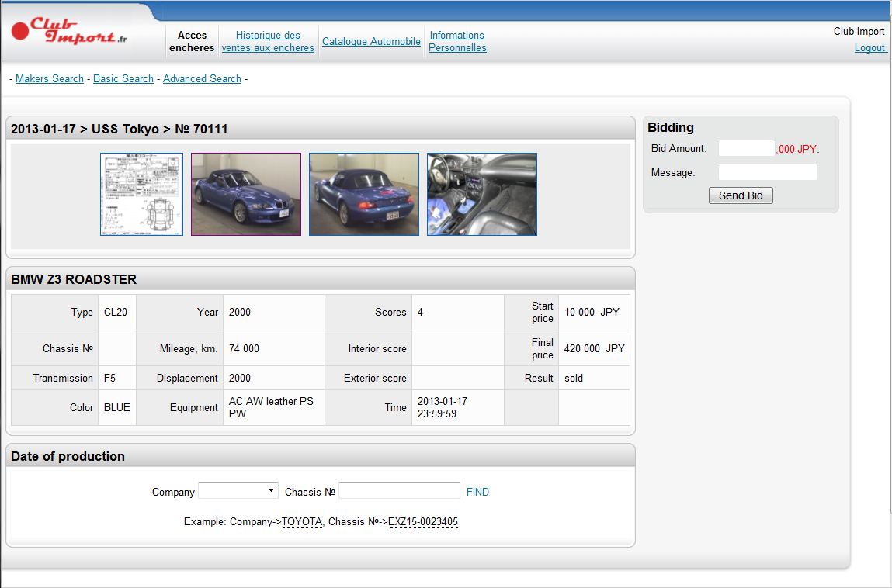This screenshot has width=892, height=588.
Task: Click the Chassis № input field
Action: coord(399,491)
